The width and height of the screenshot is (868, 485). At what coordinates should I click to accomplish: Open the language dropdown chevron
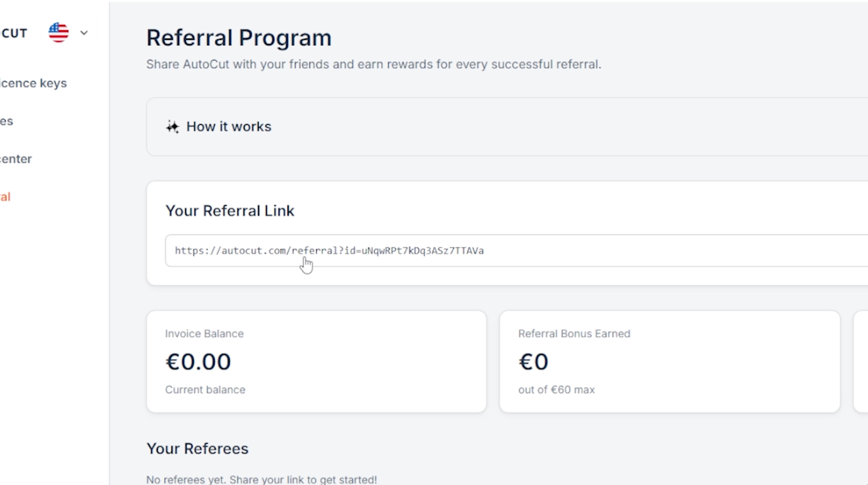pyautogui.click(x=84, y=33)
